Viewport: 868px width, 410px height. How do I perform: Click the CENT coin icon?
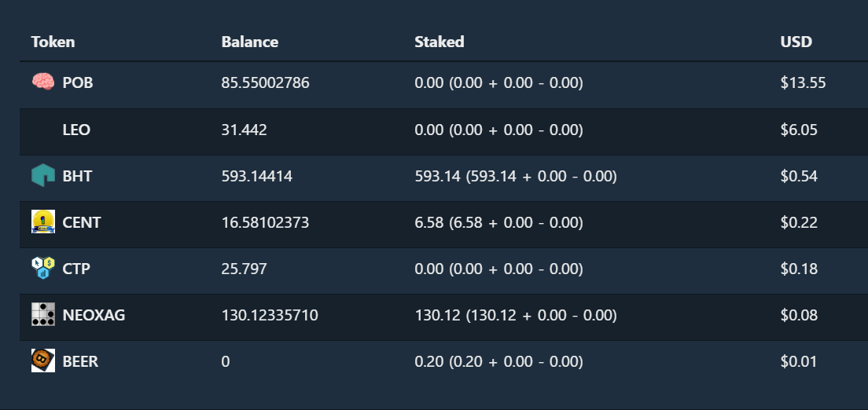pos(42,221)
